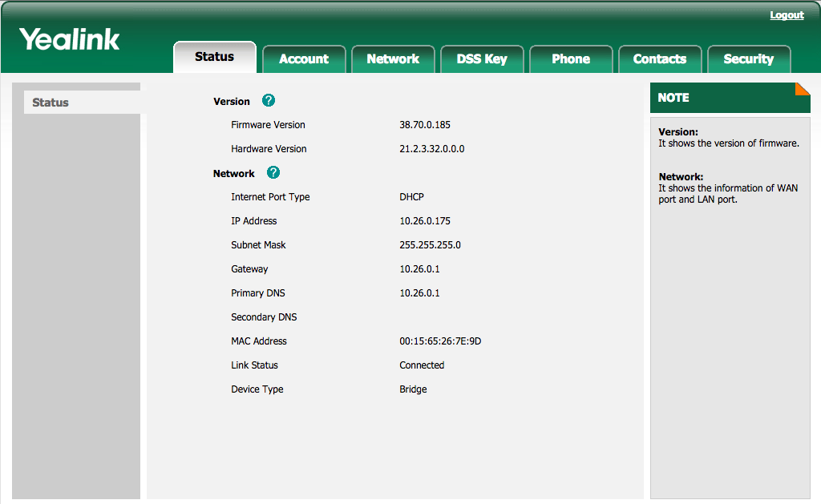The width and height of the screenshot is (821, 504).
Task: Switch to the Security tab
Action: 749,59
